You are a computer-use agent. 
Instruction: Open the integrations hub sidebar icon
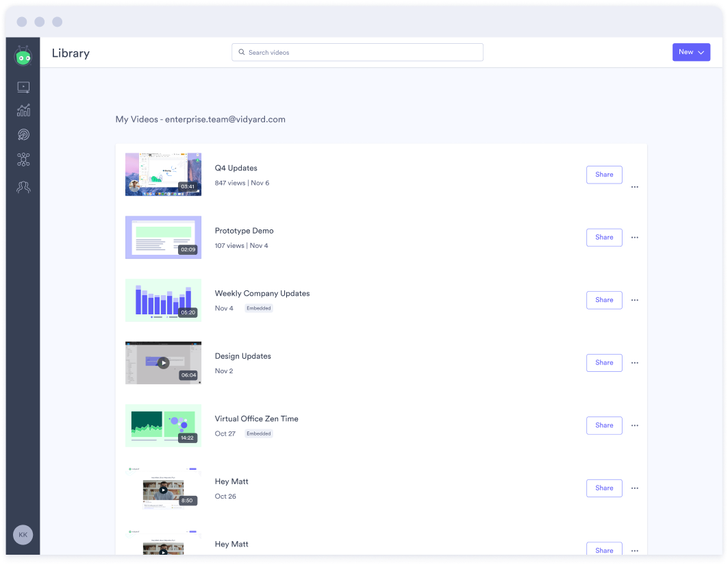(x=23, y=160)
